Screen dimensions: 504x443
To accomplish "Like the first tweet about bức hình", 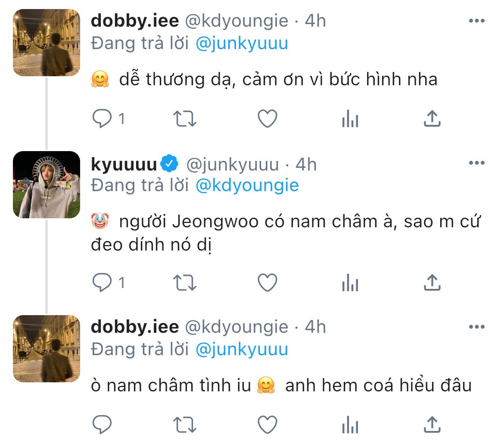I will [x=267, y=118].
